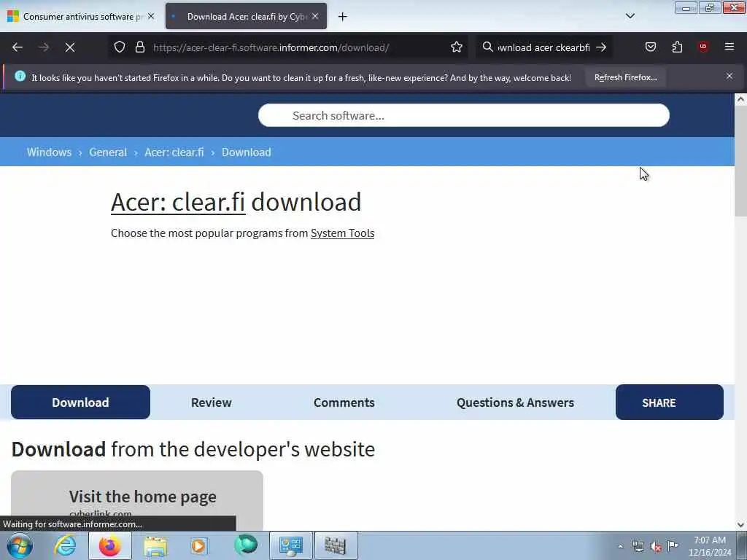The width and height of the screenshot is (747, 560).
Task: Close the Download Acer clear.fi tab
Action: 315,16
